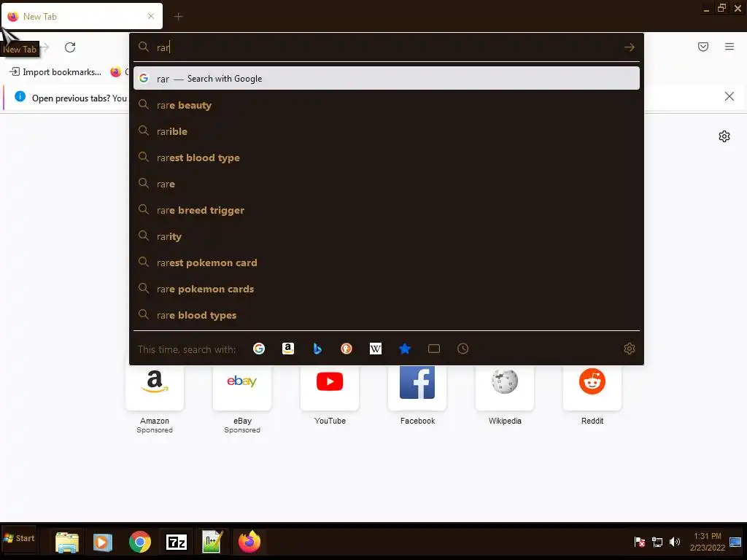This screenshot has height=560, width=747.
Task: Launch the media player taskbar icon
Action: tap(102, 542)
